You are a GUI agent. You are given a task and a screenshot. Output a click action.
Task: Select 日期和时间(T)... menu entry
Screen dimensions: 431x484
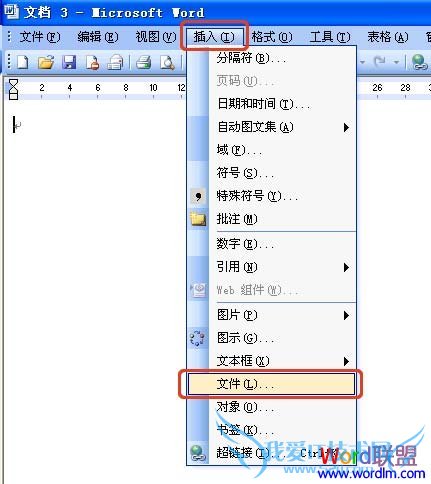(271, 104)
